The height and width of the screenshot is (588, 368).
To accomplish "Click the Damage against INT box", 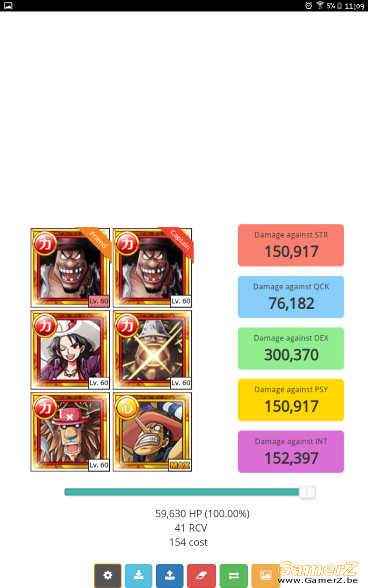I will point(291,452).
